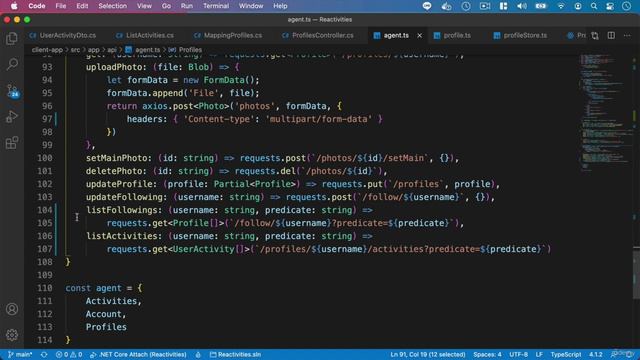Click the compare changes icon in editor toolbar

coord(595,36)
